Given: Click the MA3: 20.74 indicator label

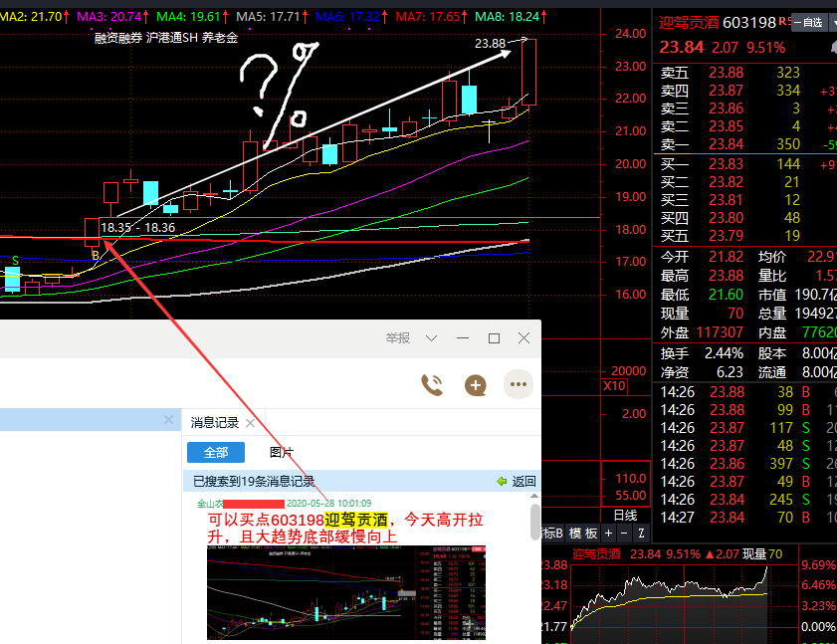Looking at the screenshot, I should point(112,17).
